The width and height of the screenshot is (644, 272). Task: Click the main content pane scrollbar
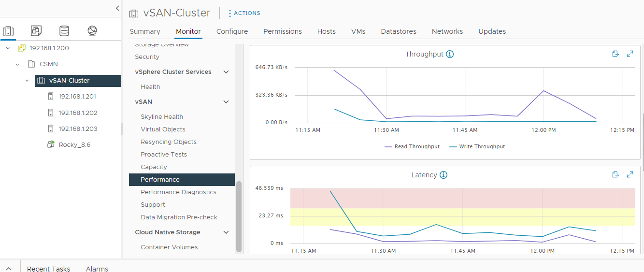click(642, 142)
